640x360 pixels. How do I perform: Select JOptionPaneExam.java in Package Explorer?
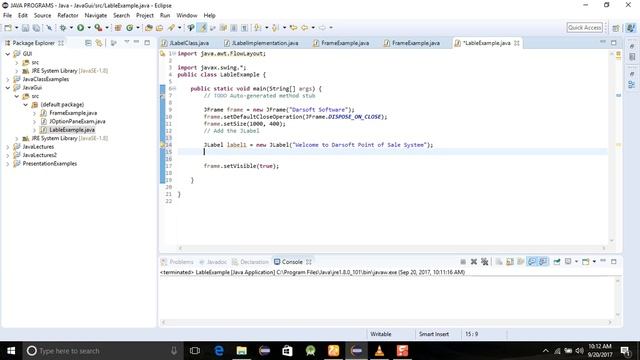[x=77, y=121]
